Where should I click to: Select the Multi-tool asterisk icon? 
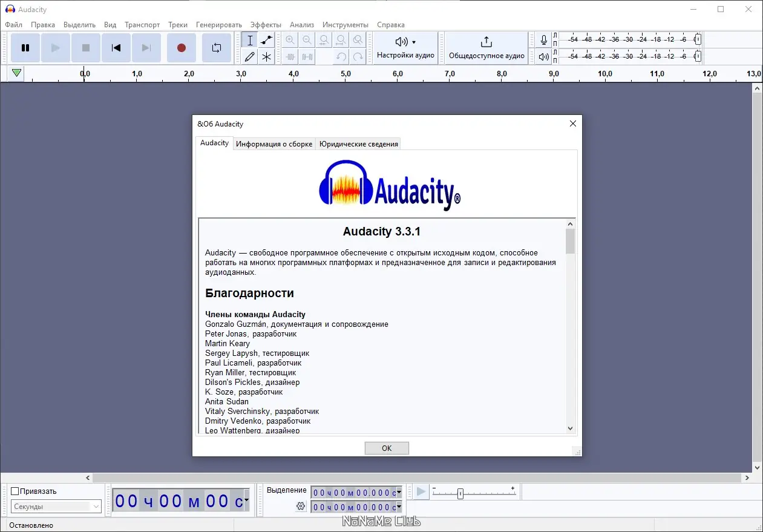(266, 57)
